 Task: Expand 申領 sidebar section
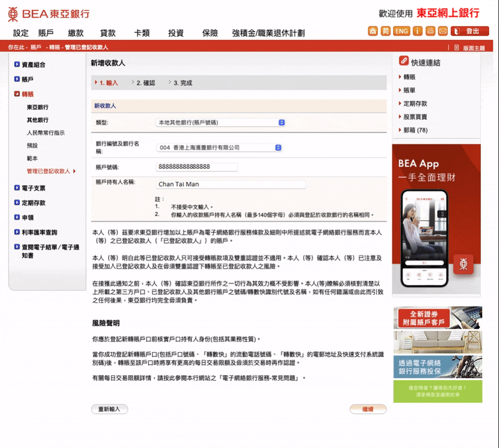24,217
